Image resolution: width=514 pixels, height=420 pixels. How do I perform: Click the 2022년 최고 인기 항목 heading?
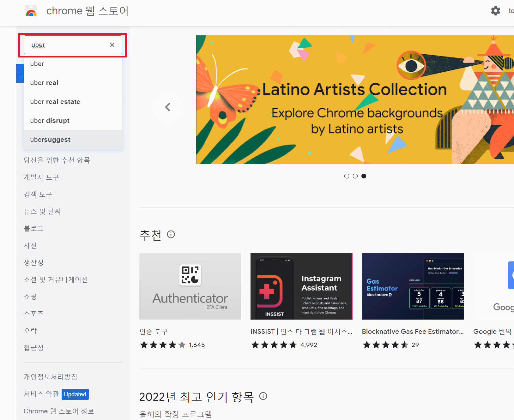tap(197, 397)
